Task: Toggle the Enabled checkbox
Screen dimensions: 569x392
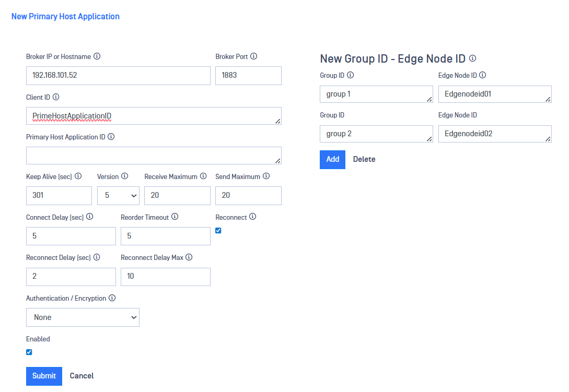Action: coord(29,352)
